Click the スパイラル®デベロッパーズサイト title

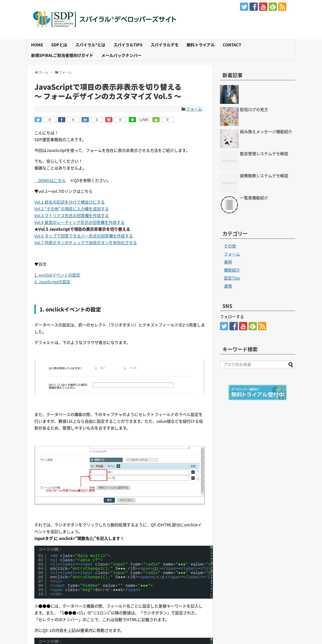(128, 19)
